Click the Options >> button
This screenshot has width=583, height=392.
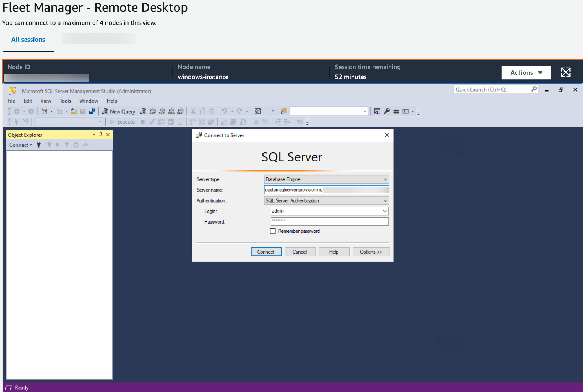coord(371,252)
